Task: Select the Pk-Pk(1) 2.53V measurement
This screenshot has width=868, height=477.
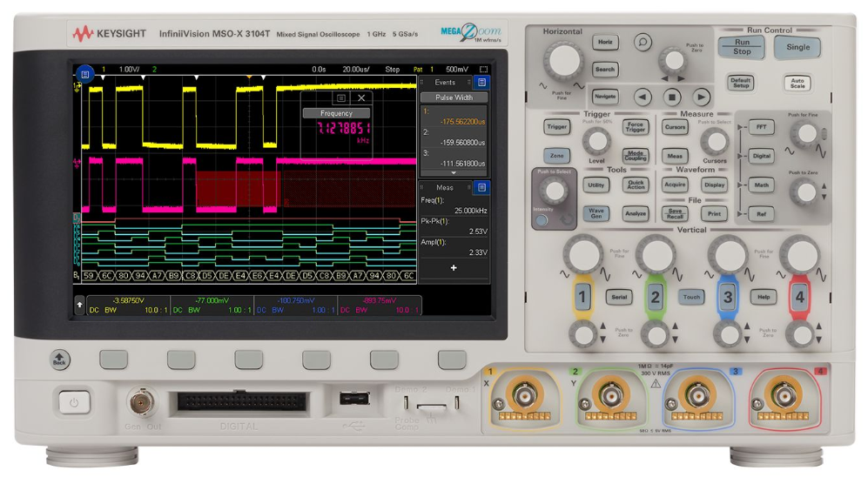Action: 454,226
